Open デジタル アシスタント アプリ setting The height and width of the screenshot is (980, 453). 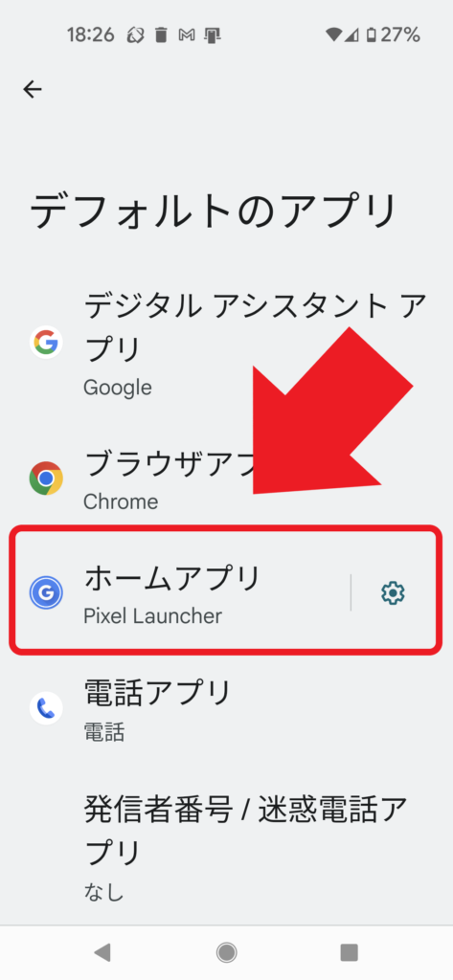coord(226,343)
